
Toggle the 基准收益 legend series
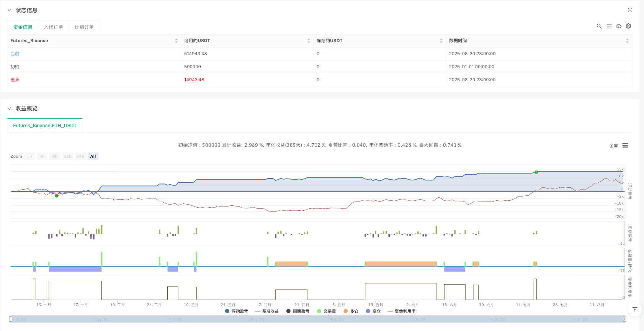pos(267,311)
